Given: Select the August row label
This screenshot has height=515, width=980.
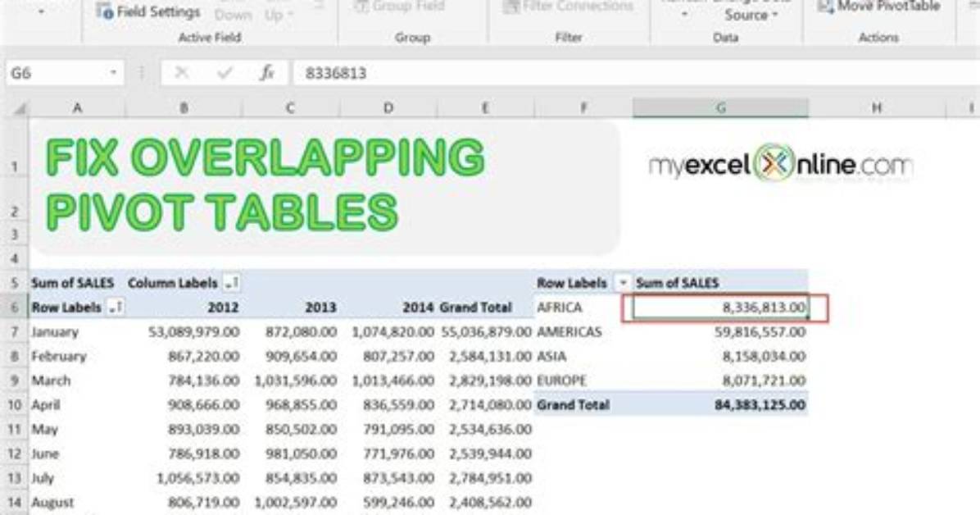Looking at the screenshot, I should point(52,503).
